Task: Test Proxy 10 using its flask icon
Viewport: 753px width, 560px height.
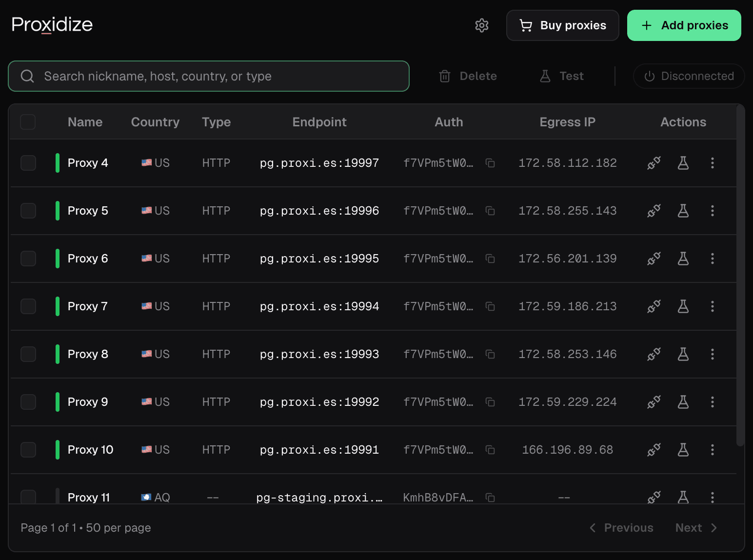Action: 683,450
